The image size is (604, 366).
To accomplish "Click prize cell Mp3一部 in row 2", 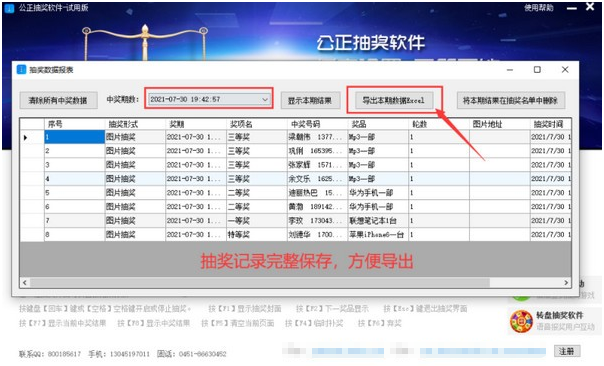I will pyautogui.click(x=378, y=151).
